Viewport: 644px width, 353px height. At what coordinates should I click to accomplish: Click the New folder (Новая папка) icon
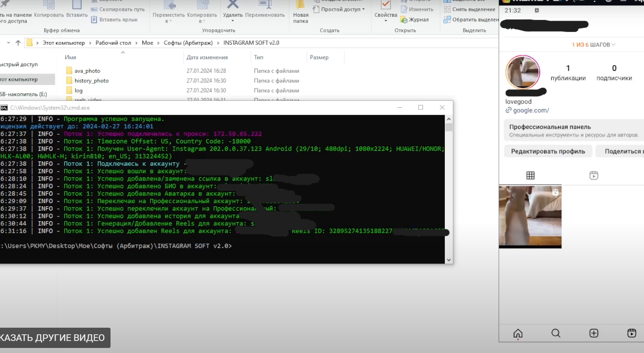pyautogui.click(x=300, y=5)
